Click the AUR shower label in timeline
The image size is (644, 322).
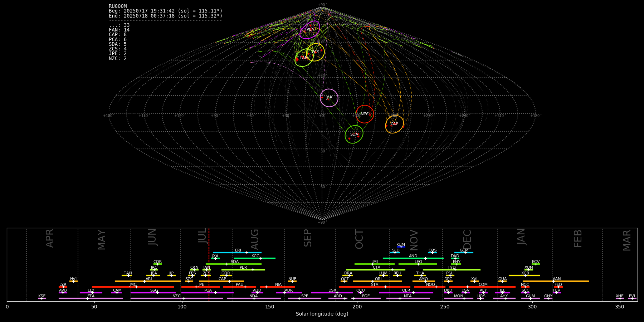click(289, 291)
